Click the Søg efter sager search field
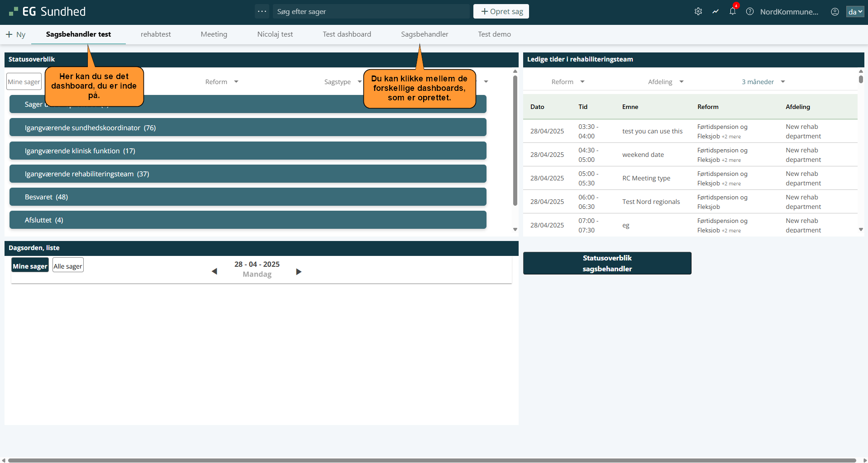The height and width of the screenshot is (463, 868). tap(371, 12)
